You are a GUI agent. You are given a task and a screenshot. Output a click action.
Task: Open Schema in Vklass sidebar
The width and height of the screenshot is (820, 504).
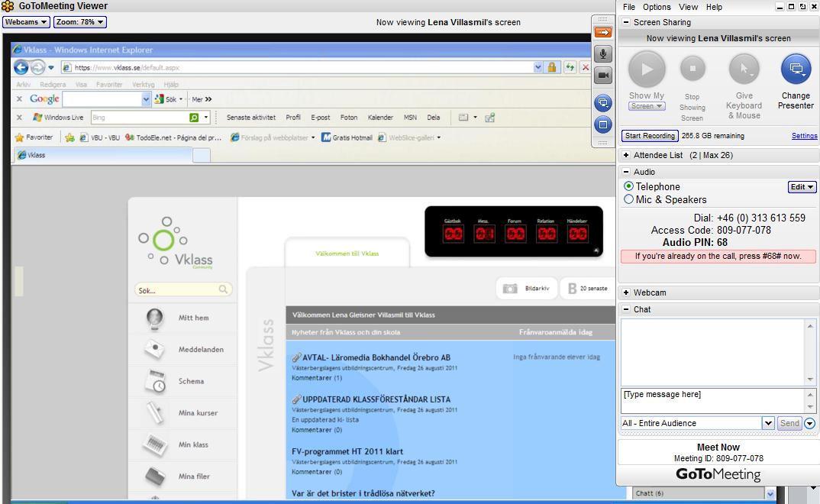click(x=182, y=381)
